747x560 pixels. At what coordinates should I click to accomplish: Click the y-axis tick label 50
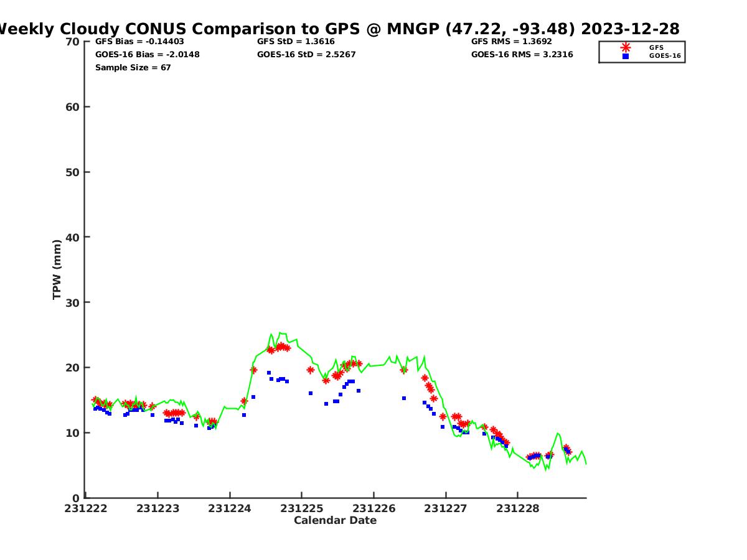click(73, 172)
